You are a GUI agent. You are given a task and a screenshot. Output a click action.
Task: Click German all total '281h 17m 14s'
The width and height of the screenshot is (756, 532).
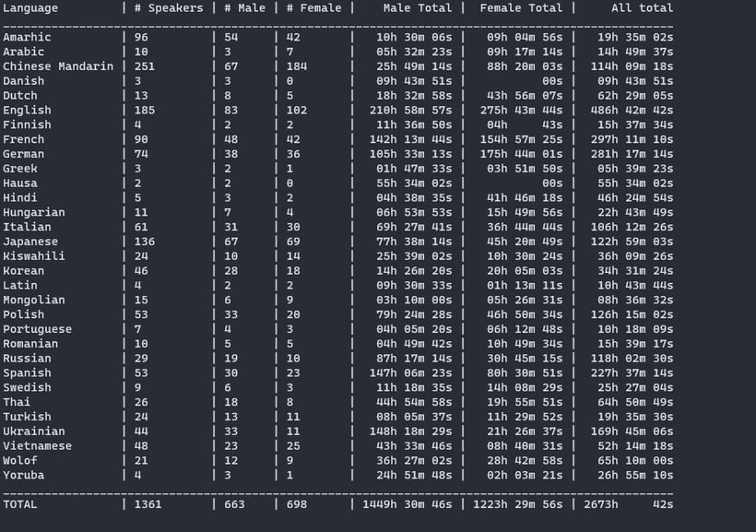632,154
